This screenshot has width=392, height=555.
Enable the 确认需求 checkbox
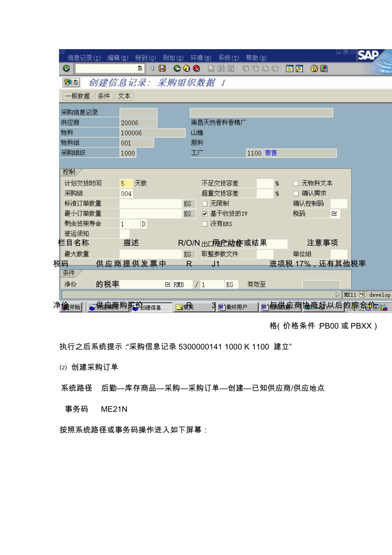click(x=296, y=193)
